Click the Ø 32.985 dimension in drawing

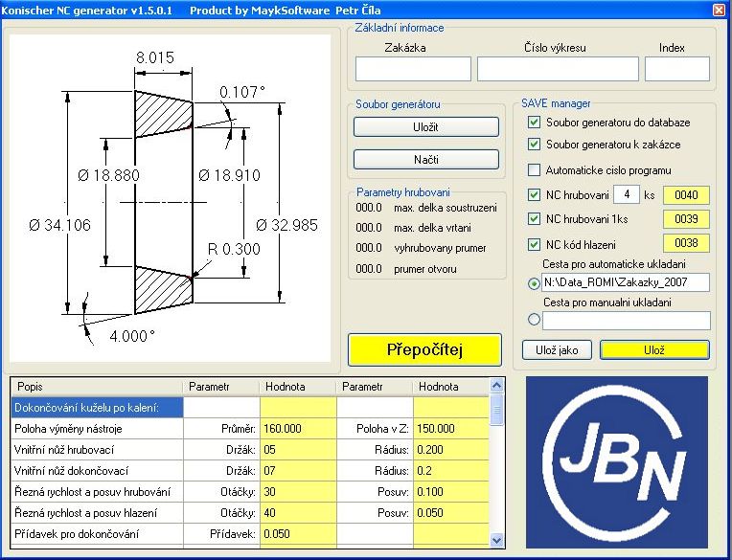click(x=286, y=225)
